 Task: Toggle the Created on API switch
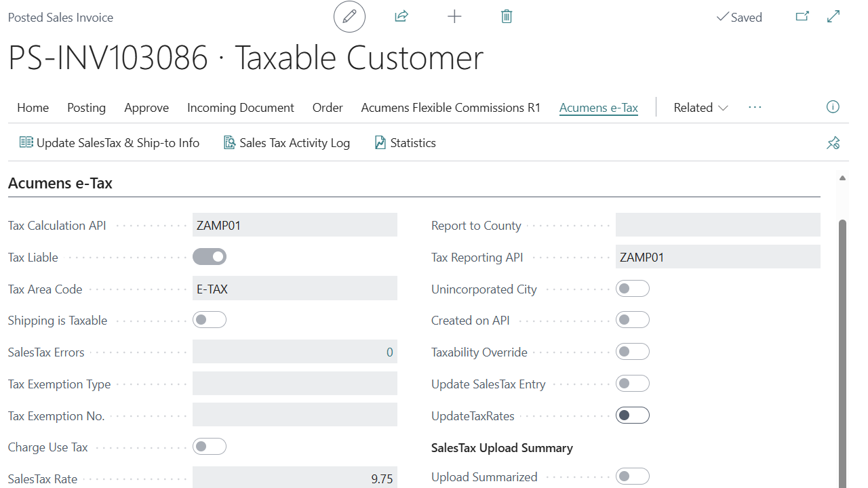[633, 320]
